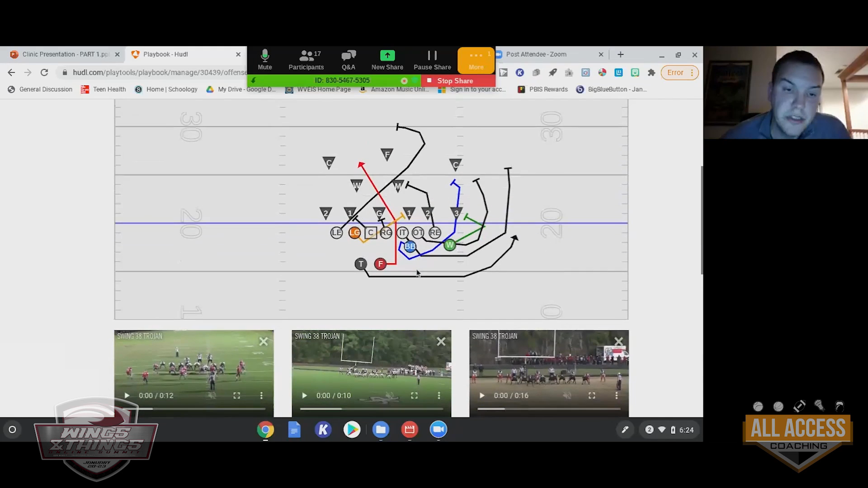Image resolution: width=868 pixels, height=488 pixels.
Task: Remove the first video clip with X
Action: 264,342
